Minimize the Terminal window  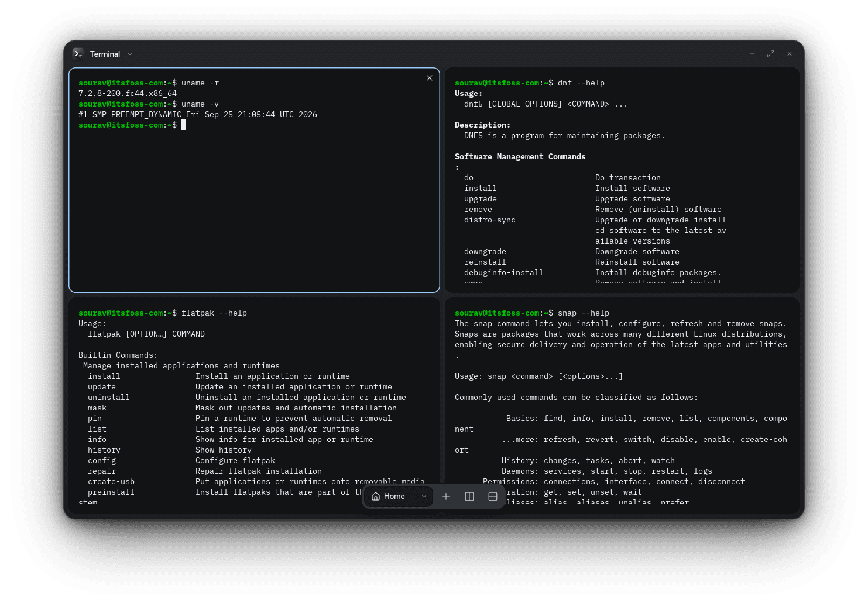point(752,54)
